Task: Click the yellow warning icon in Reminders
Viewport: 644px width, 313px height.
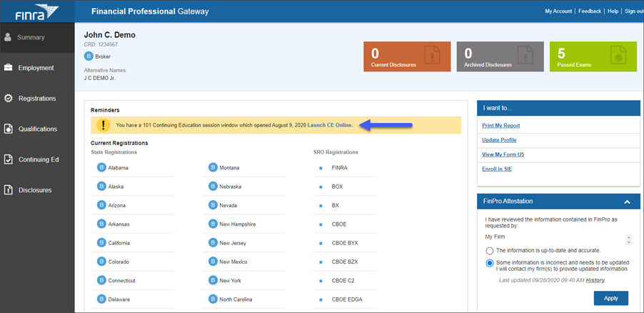Action: pyautogui.click(x=103, y=126)
